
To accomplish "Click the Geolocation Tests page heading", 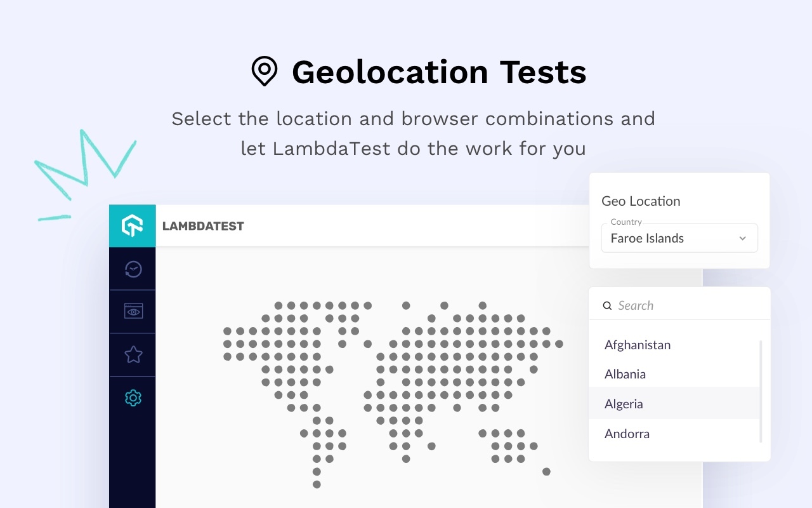I will point(439,72).
